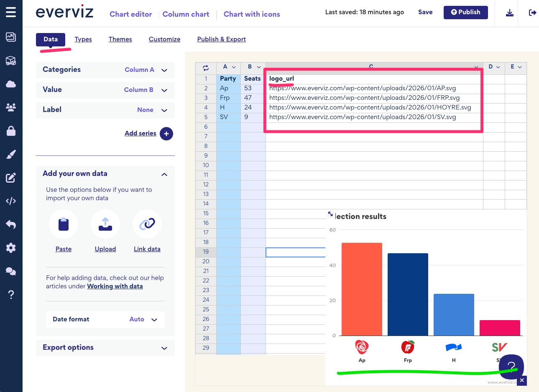The height and width of the screenshot is (392, 539).
Task: Open the chat bubbles icon in the sidebar
Action: [11, 271]
